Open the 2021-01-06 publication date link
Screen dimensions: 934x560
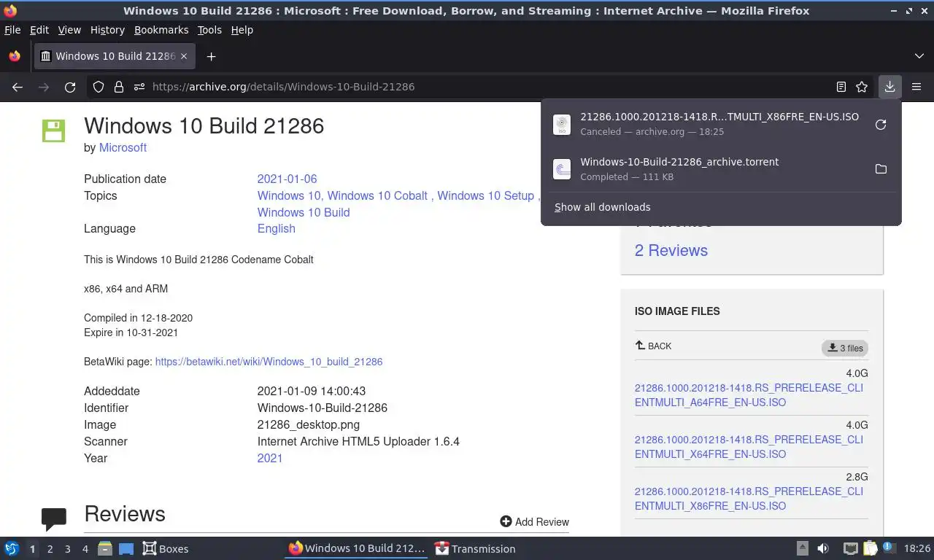pos(287,179)
